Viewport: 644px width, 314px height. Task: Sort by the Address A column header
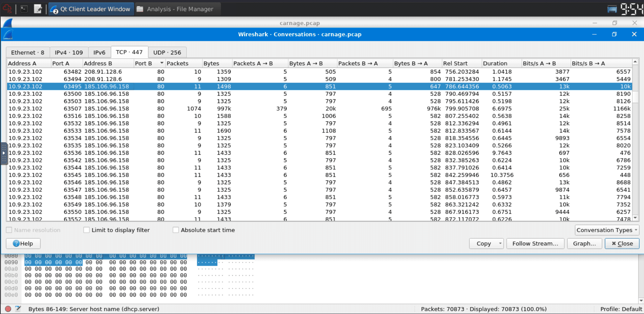point(29,63)
